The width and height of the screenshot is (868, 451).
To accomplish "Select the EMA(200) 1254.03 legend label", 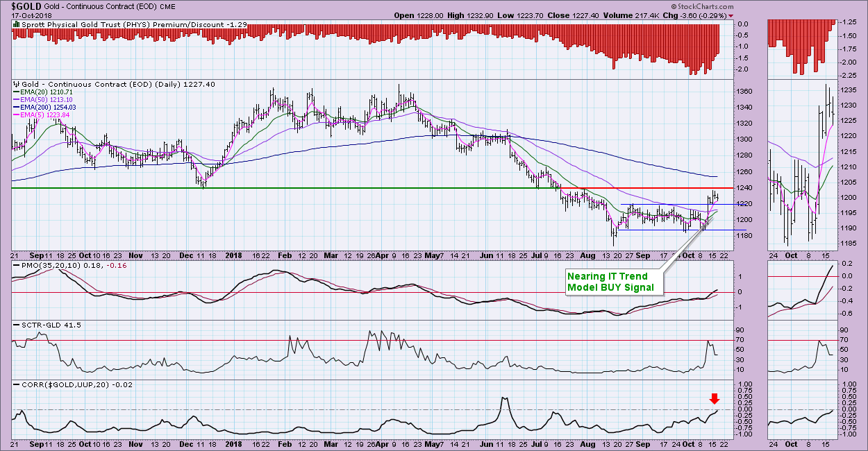I will pos(48,107).
